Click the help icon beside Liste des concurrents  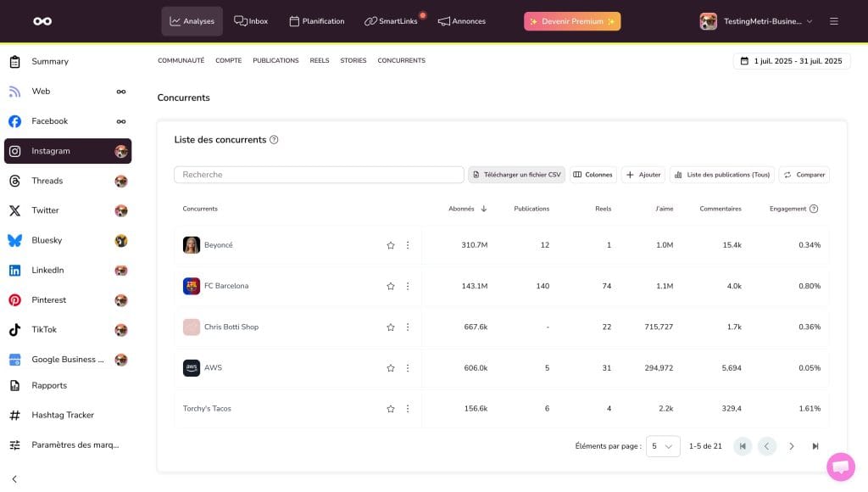(x=274, y=140)
